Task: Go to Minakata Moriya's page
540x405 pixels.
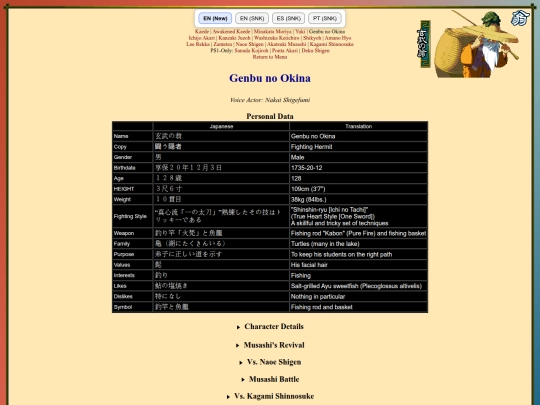Action: click(272, 31)
